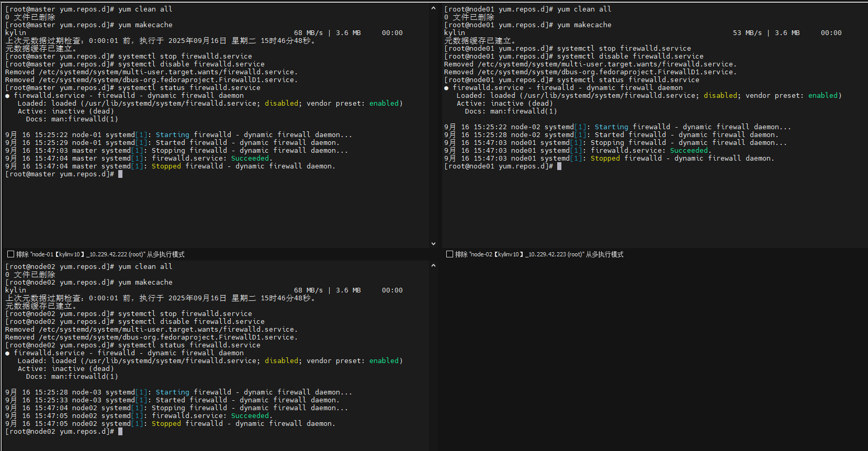868x451 pixels.
Task: Click yellow 'disabled' word in master terminal
Action: (x=281, y=104)
